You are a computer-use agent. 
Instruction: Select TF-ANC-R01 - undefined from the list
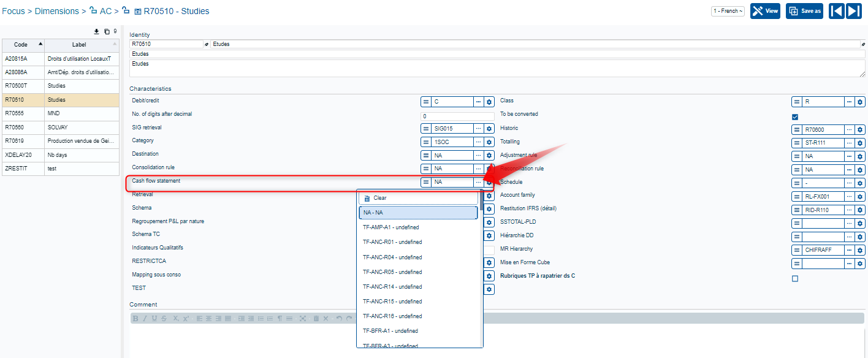point(418,242)
